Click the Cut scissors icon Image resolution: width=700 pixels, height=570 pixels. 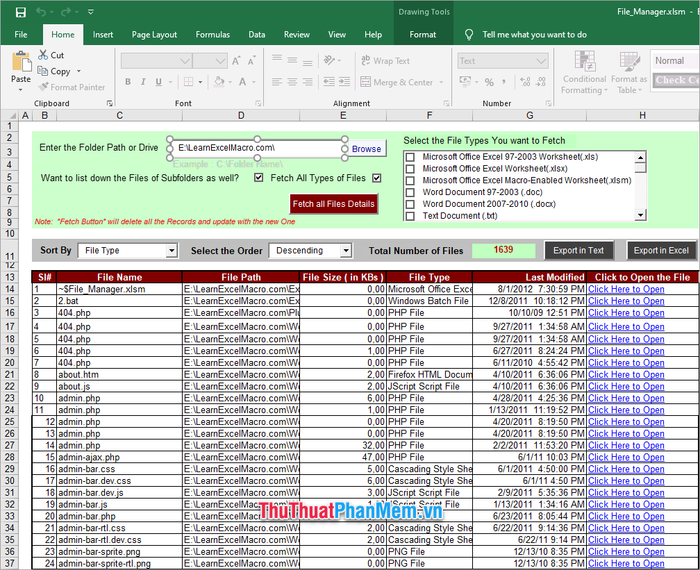click(43, 56)
